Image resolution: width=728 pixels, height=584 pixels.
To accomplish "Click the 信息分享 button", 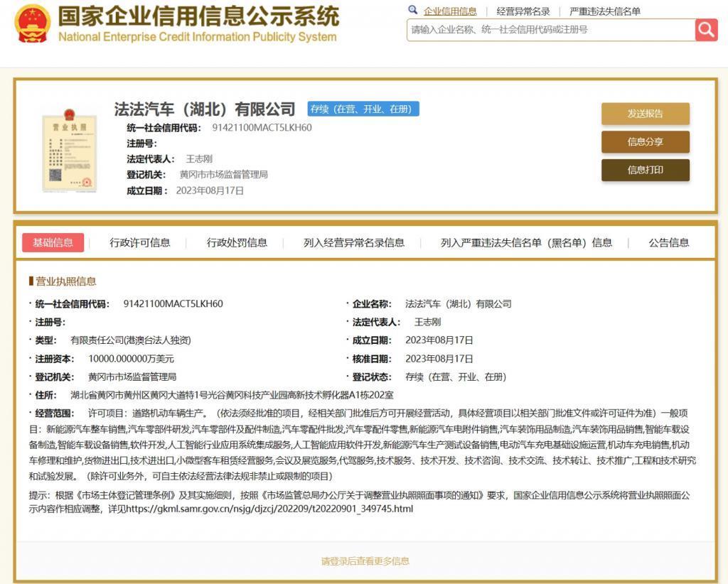I will pos(646,142).
